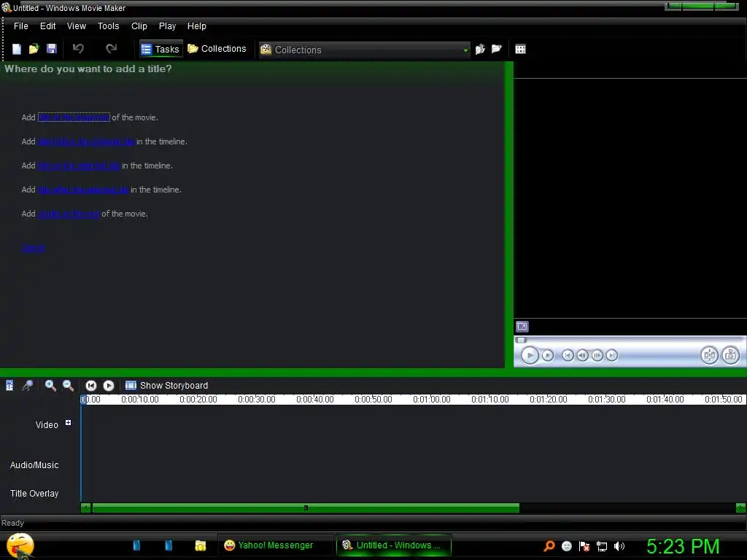The image size is (747, 560).
Task: Go up one collection level
Action: [x=480, y=49]
